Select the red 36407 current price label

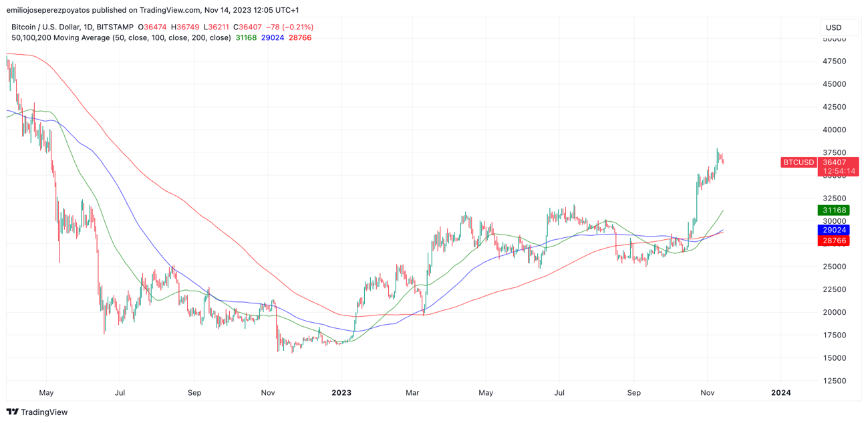click(x=834, y=162)
